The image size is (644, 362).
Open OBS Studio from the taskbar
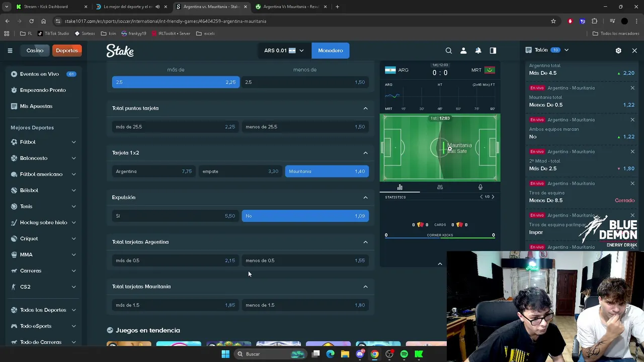point(389,354)
